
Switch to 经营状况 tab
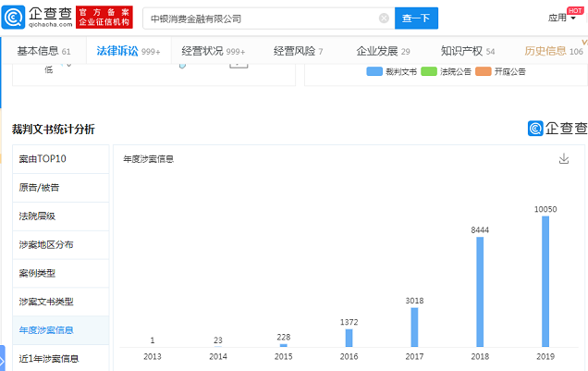(x=214, y=51)
